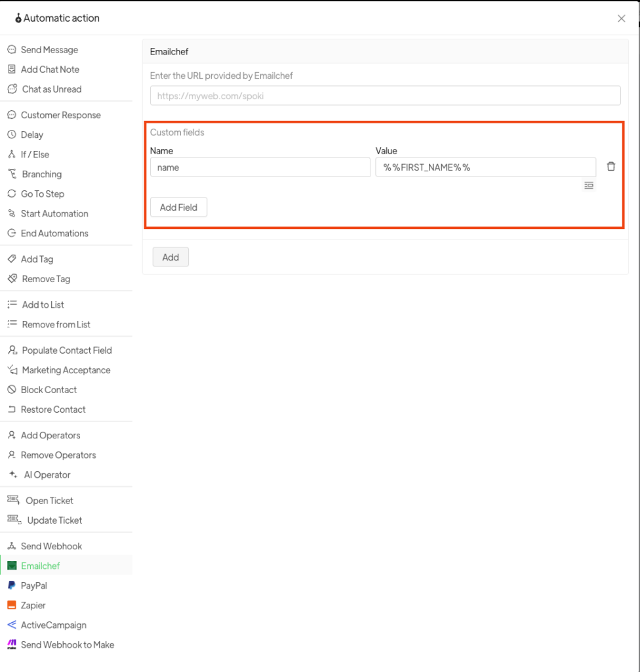Choose Populate Contact Field action
The width and height of the screenshot is (640, 672).
tap(66, 350)
